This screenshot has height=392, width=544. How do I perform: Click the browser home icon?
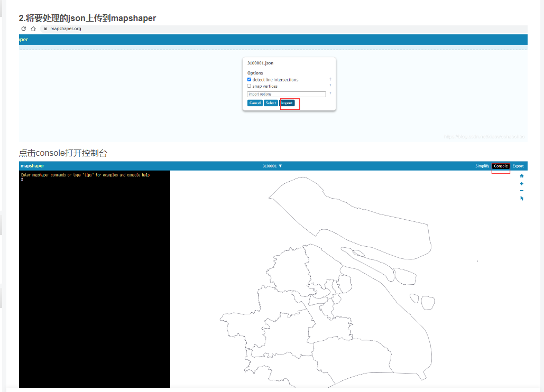[33, 29]
